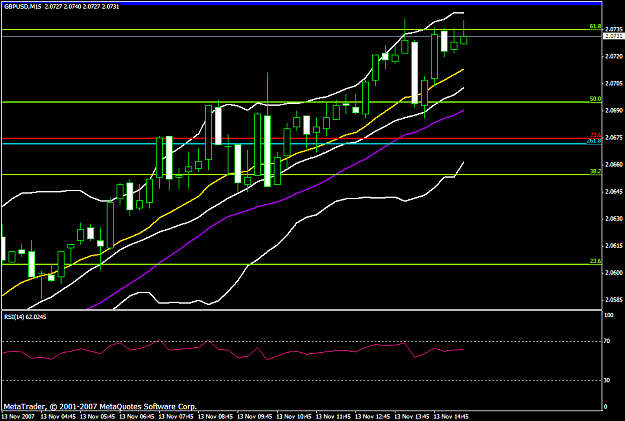The width and height of the screenshot is (625, 421).
Task: Click the 2.0585 price on the axis
Action: [614, 300]
